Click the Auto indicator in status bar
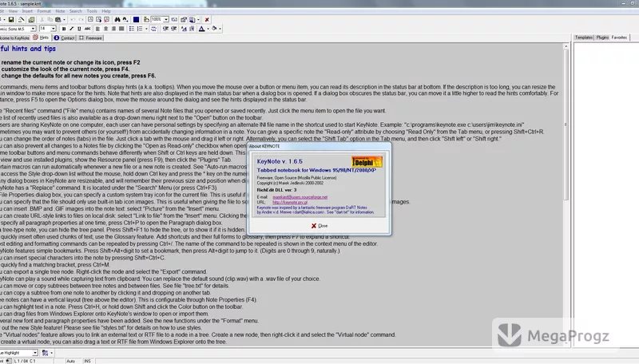The height and width of the screenshot is (364, 639). click(71, 361)
